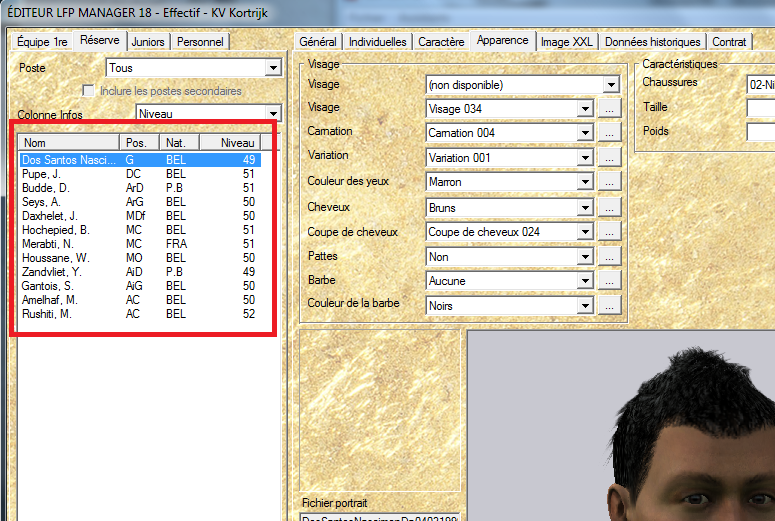
Task: Select player Houssane, W. in list
Action: pyautogui.click(x=140, y=258)
